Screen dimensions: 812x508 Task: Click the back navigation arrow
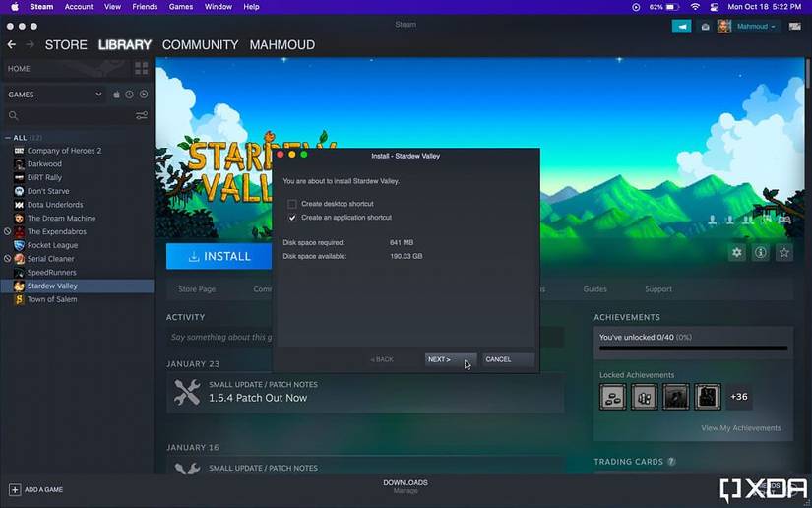tap(12, 45)
